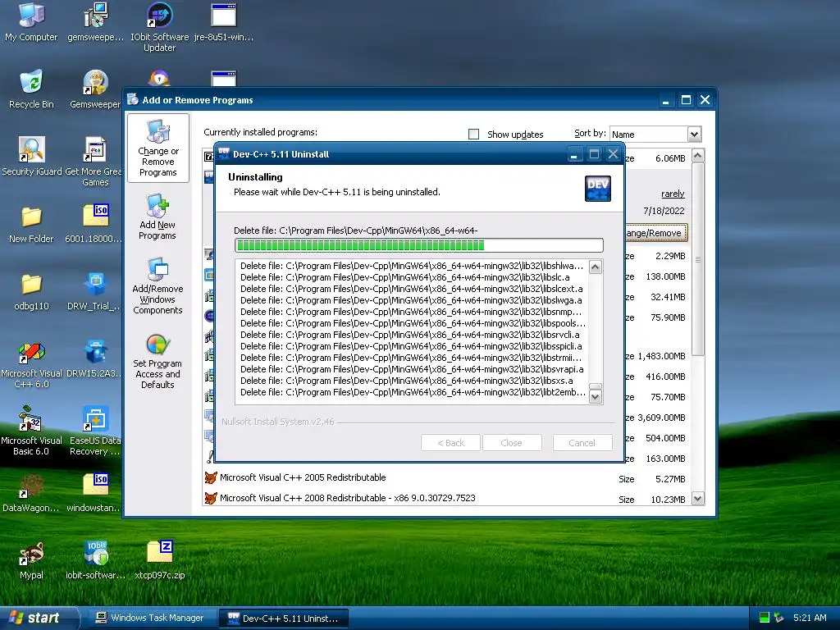This screenshot has height=630, width=840.
Task: Click the libsspicli.a log line
Action: [411, 347]
